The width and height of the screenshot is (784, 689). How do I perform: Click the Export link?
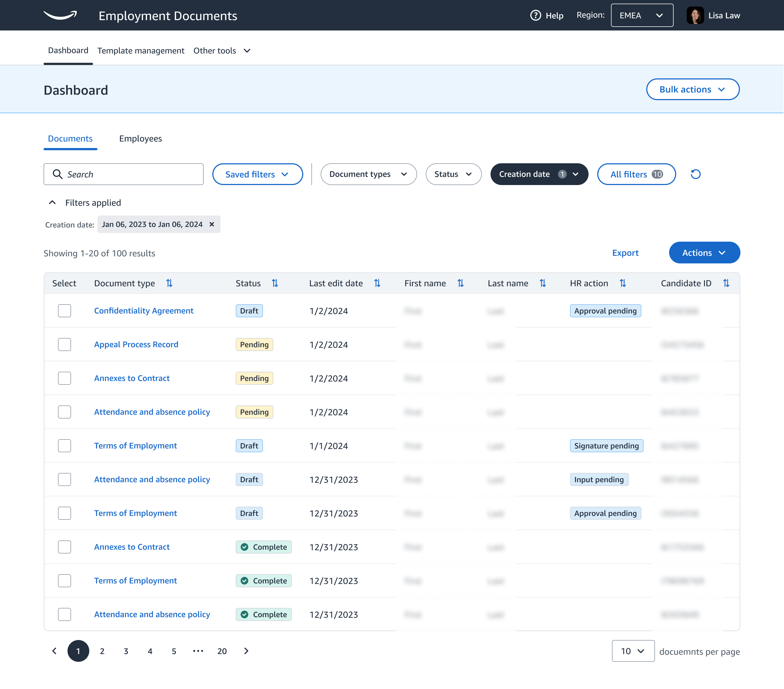coord(625,253)
